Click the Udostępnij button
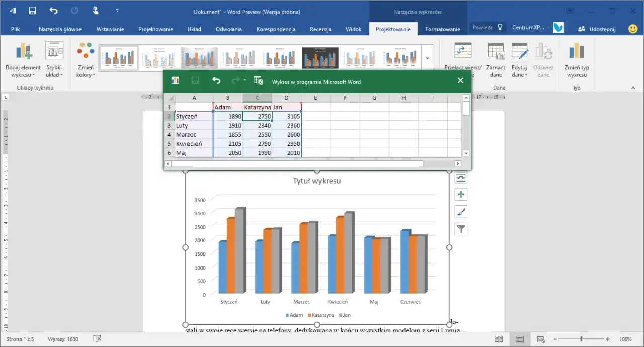This screenshot has height=347, width=644. pyautogui.click(x=597, y=29)
